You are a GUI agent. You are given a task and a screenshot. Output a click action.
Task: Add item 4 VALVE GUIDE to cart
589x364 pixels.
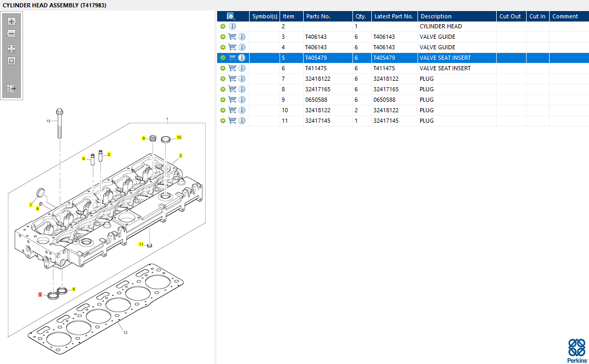click(232, 47)
